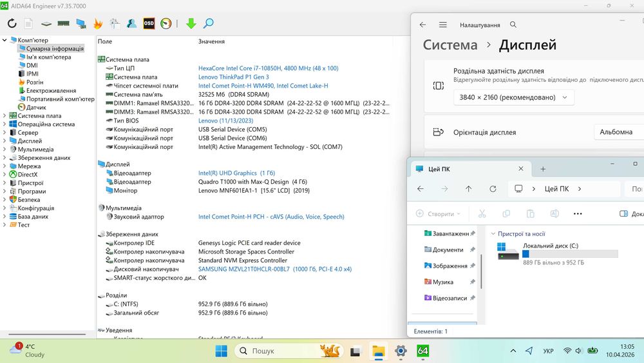Expand the Збереження даних tree node
Viewport: 644px width, 363px height.
click(5, 158)
